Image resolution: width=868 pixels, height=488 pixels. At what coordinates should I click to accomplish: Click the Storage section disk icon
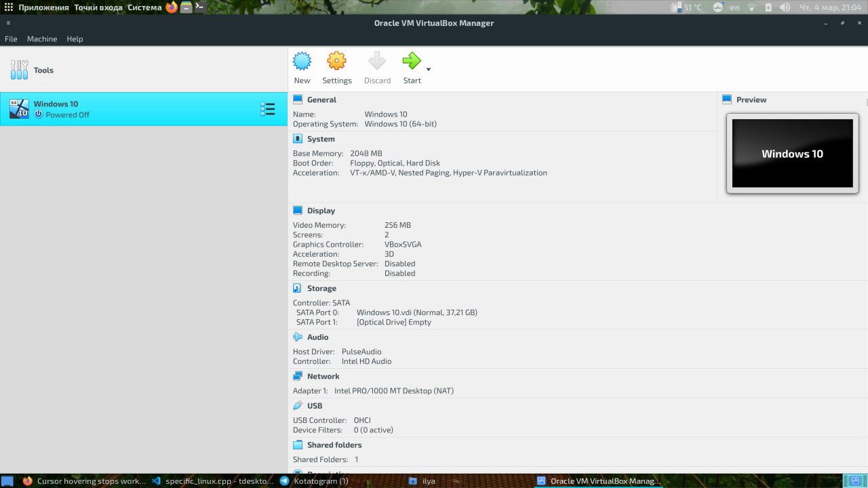(x=298, y=288)
